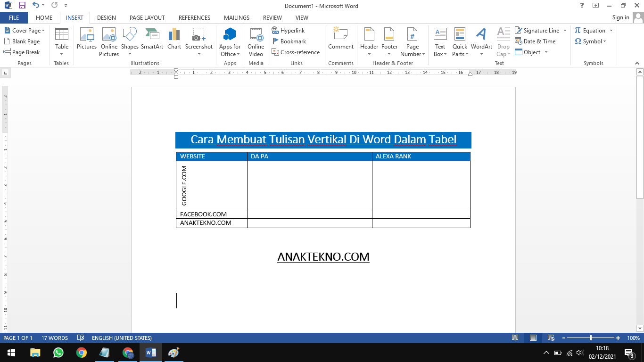The image size is (644, 362).
Task: Expand the Signature Line dropdown arrow
Action: [565, 31]
